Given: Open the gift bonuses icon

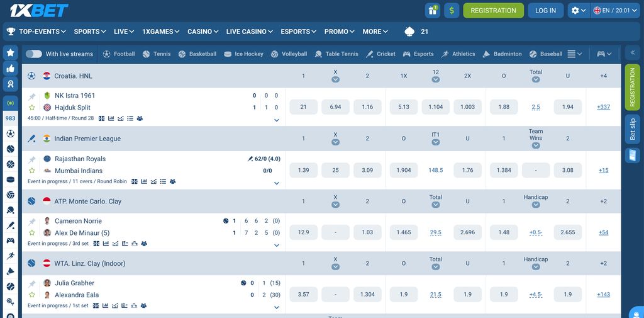Looking at the screenshot, I should click(x=432, y=10).
